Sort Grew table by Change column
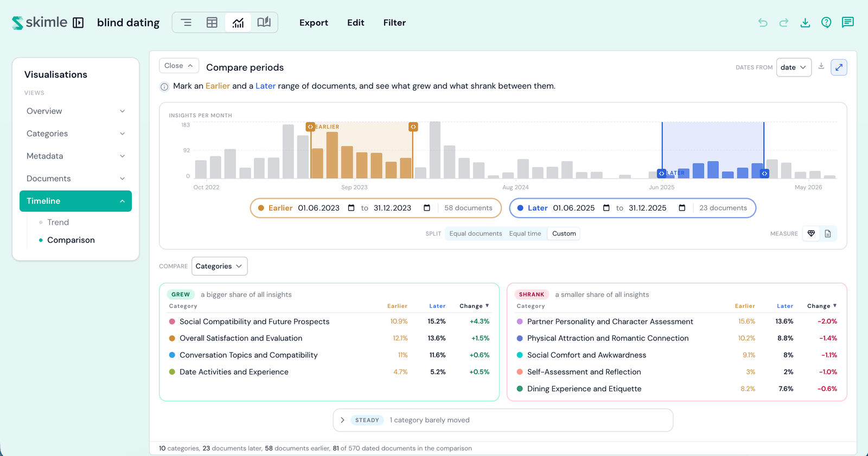868x456 pixels. (474, 306)
